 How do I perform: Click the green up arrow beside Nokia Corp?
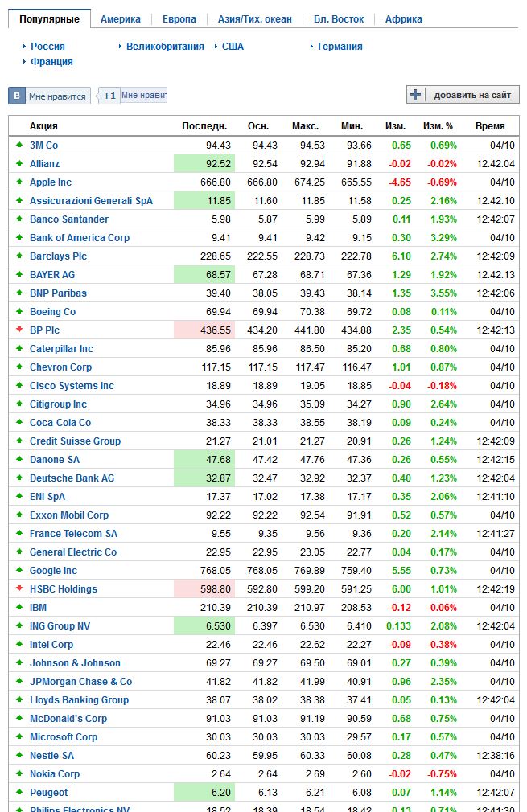point(19,773)
